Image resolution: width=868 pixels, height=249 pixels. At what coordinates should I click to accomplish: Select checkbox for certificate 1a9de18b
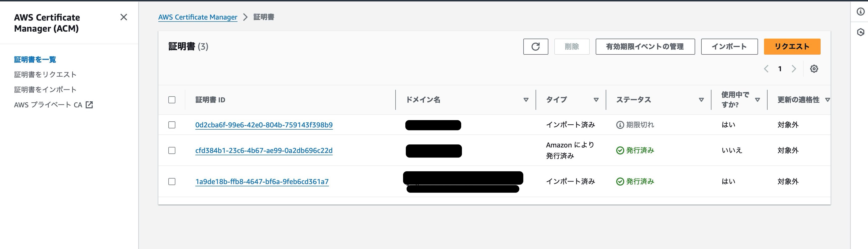tap(172, 182)
